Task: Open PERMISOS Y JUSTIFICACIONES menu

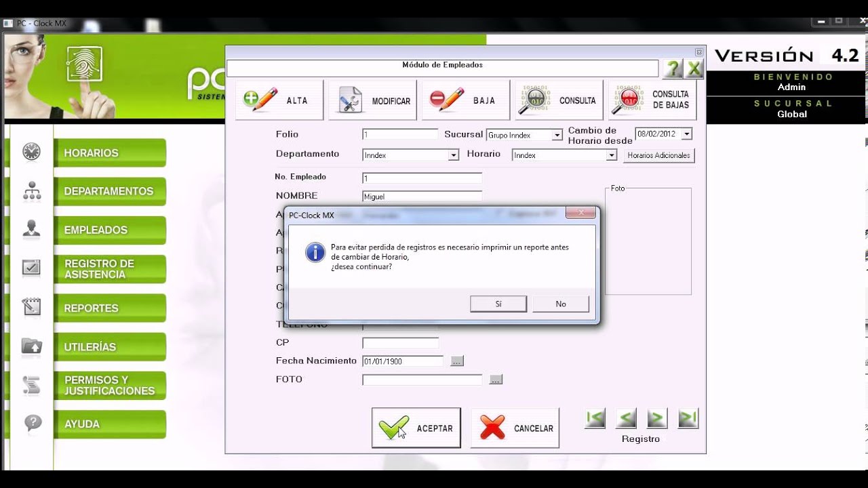Action: pos(110,386)
